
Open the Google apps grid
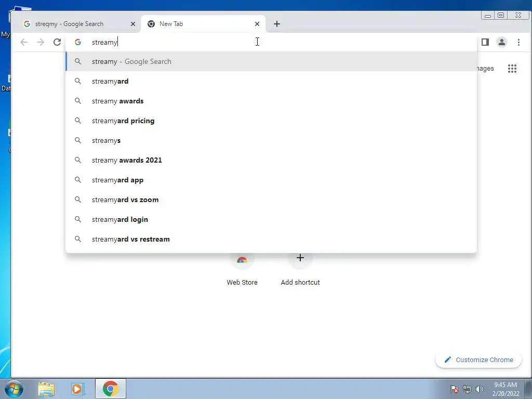(512, 69)
